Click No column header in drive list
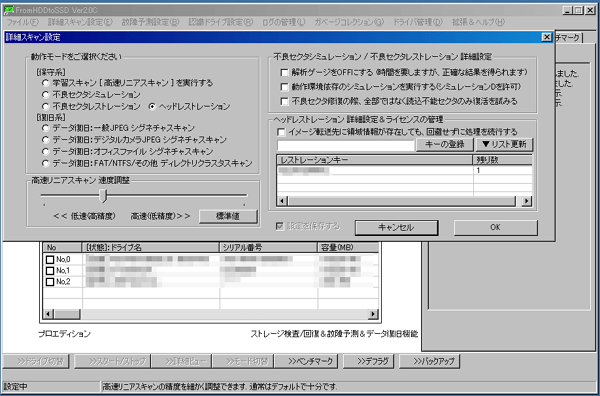The width and height of the screenshot is (600, 396). point(62,247)
